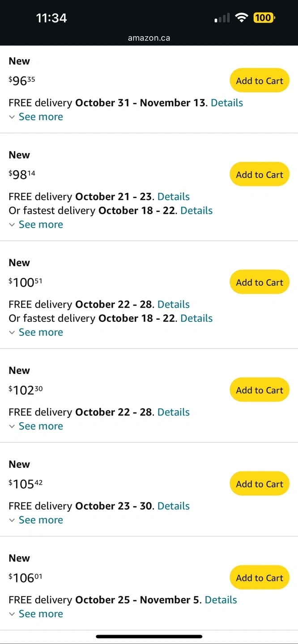
Task: Expand See more for $96.35 offer
Action: 40,117
